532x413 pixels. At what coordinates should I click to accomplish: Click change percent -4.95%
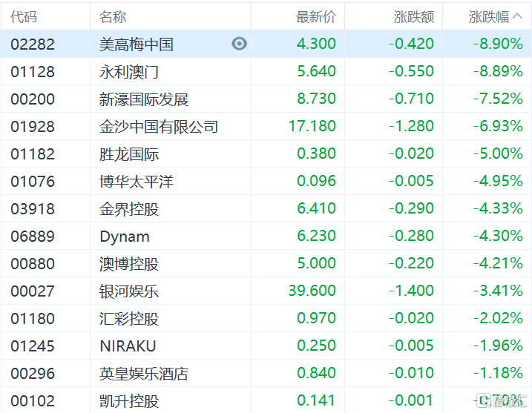(x=498, y=181)
